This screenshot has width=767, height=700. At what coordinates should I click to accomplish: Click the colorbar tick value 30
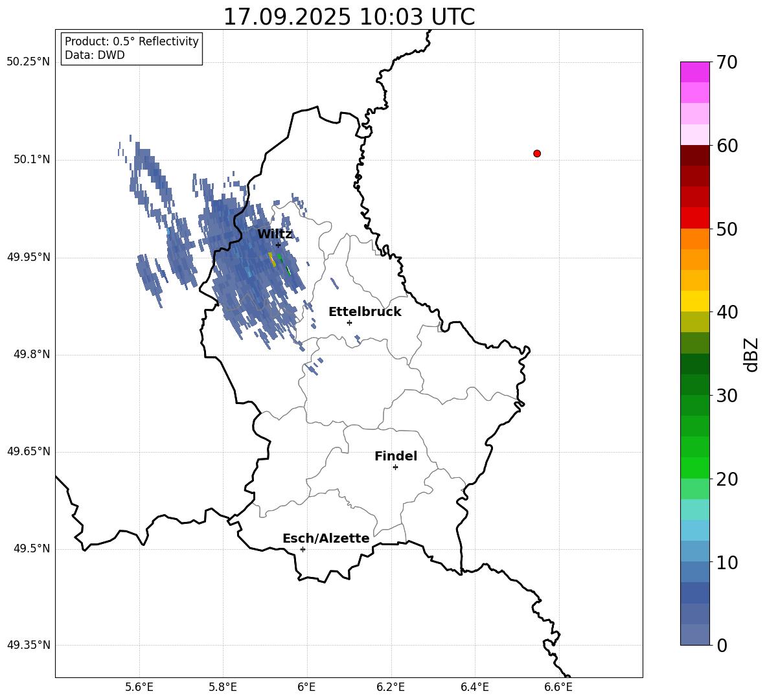tap(727, 396)
